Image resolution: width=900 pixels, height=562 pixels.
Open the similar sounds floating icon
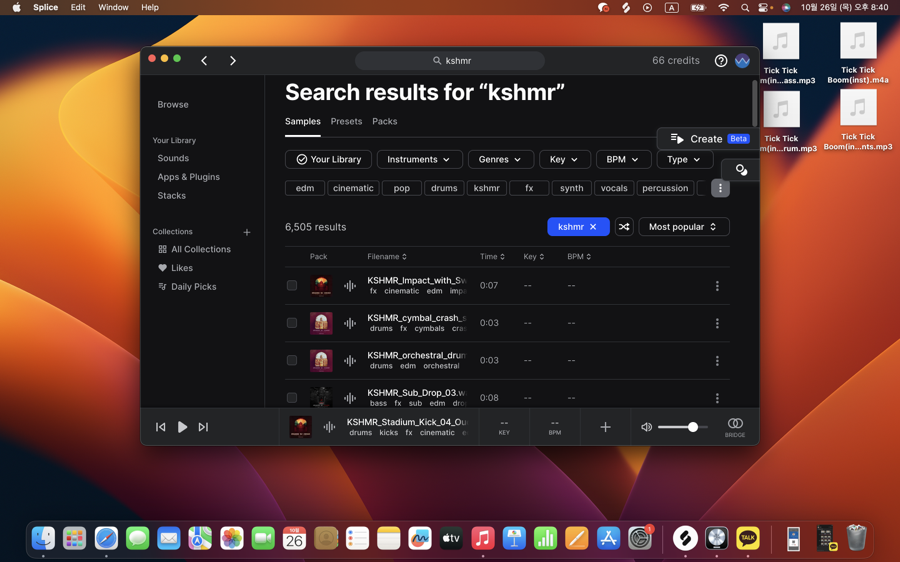pyautogui.click(x=741, y=170)
